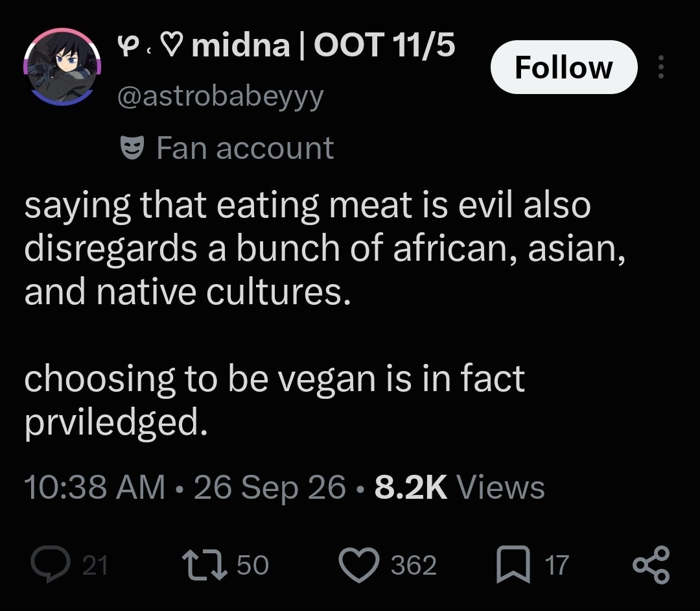The height and width of the screenshot is (611, 700).
Task: Open the three-dot more options menu
Action: pyautogui.click(x=661, y=67)
